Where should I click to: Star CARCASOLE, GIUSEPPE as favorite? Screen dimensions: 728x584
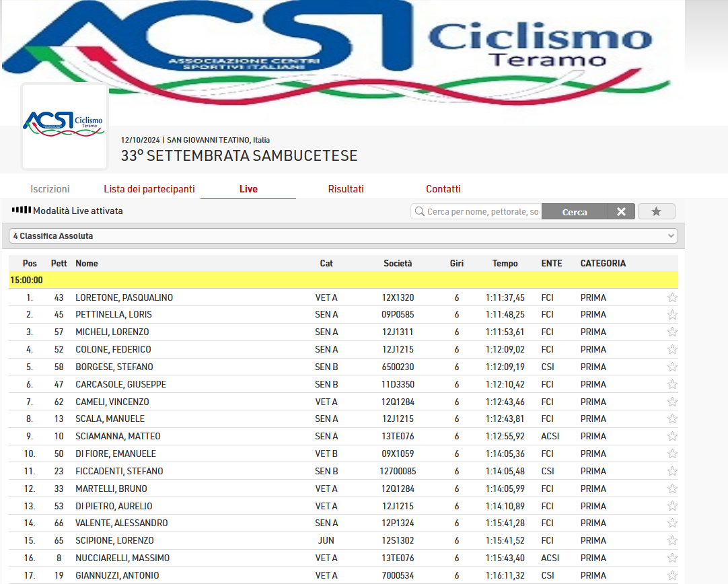[672, 384]
